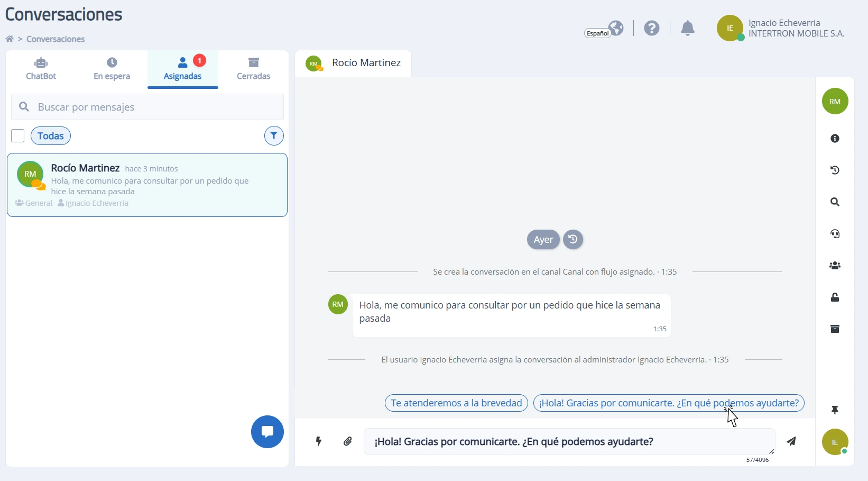Tick the select-all conversations checkbox
This screenshot has width=868, height=481.
[18, 136]
